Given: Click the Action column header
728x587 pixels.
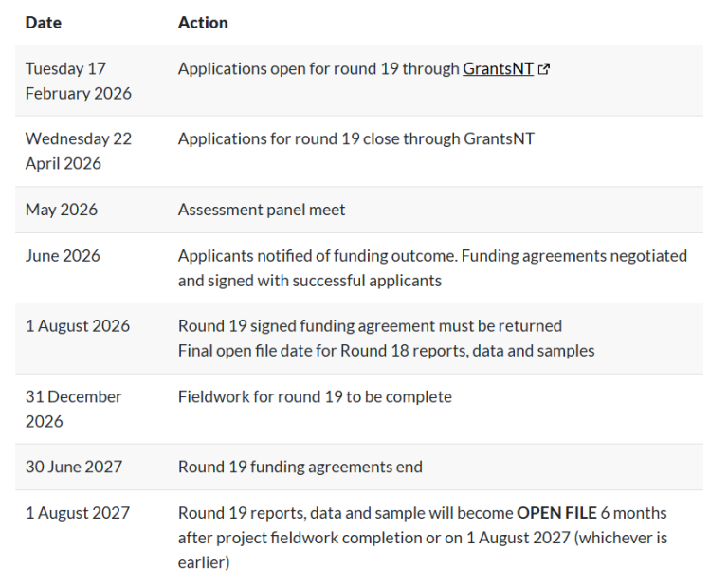Looking at the screenshot, I should [203, 22].
